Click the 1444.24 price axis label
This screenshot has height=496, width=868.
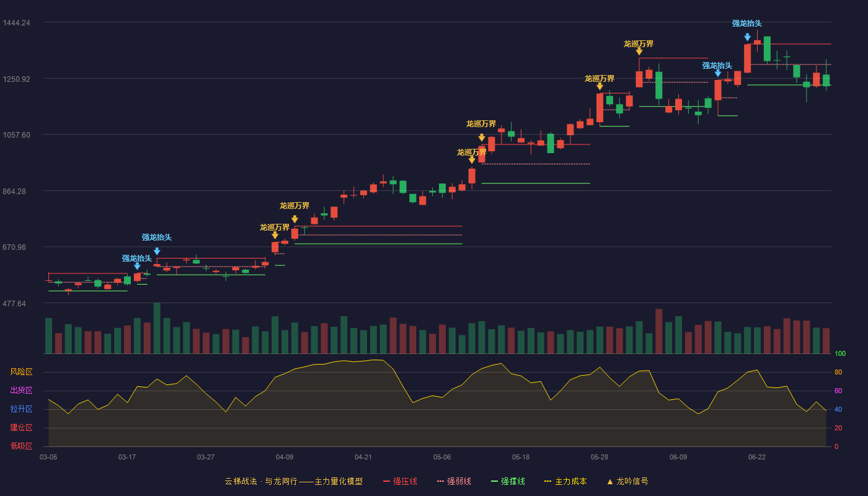pos(16,23)
